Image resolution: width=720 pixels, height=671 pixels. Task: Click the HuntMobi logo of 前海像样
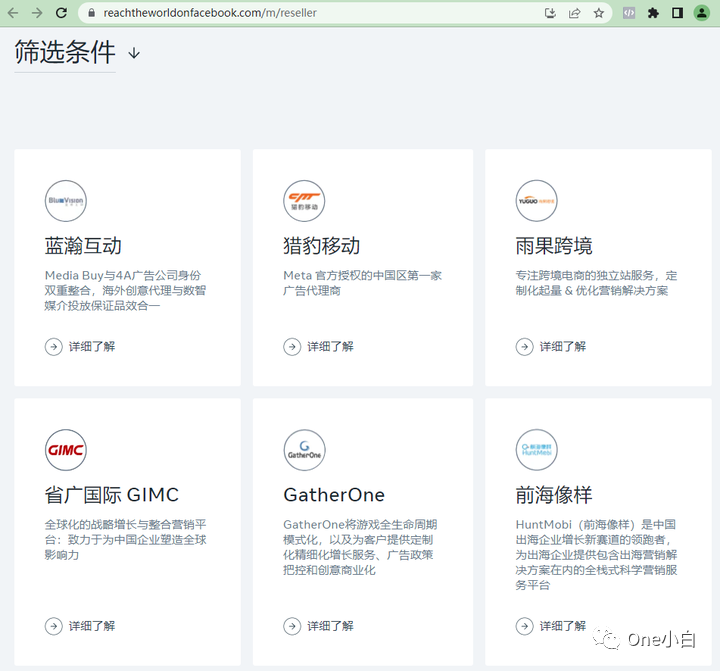click(x=536, y=450)
